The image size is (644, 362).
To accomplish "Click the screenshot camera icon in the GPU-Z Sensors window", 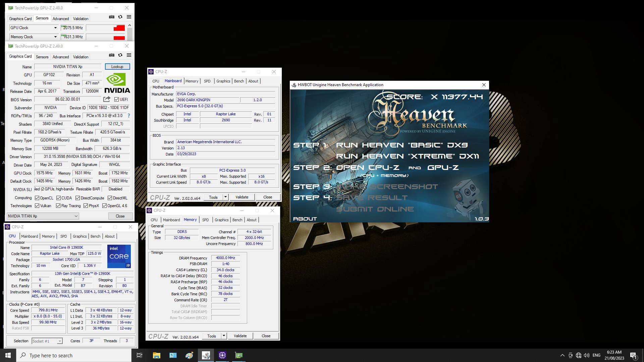I will tap(112, 17).
